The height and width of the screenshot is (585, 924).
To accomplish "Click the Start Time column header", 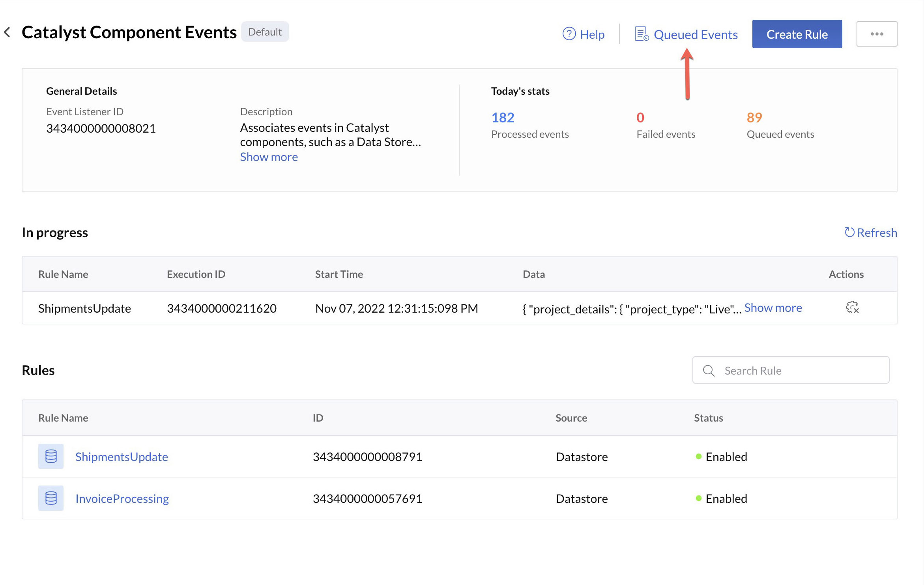I will (339, 274).
